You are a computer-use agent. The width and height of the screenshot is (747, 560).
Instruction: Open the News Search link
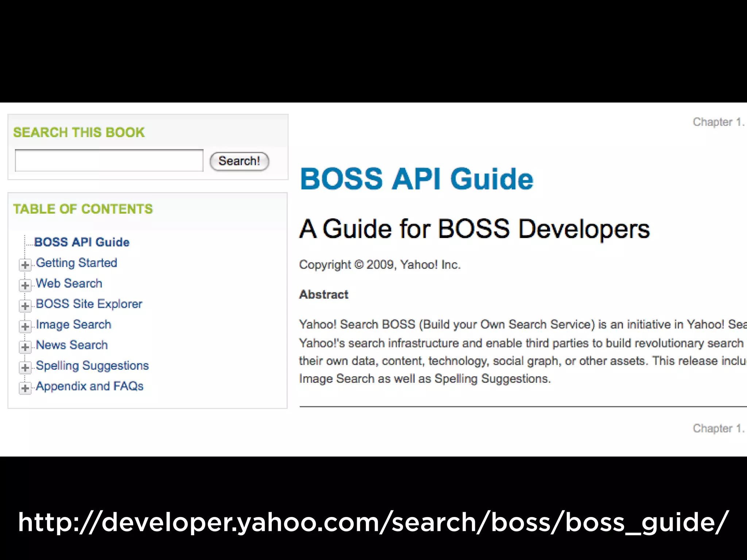coord(72,345)
